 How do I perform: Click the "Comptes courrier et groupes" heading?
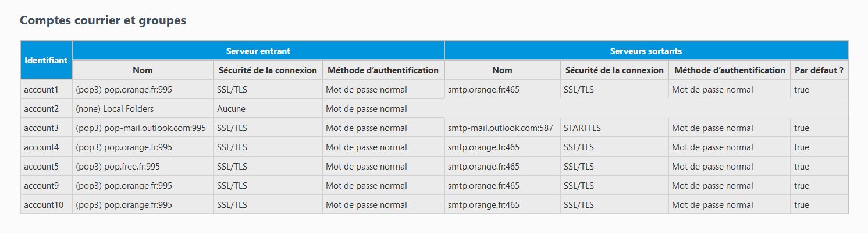point(103,20)
